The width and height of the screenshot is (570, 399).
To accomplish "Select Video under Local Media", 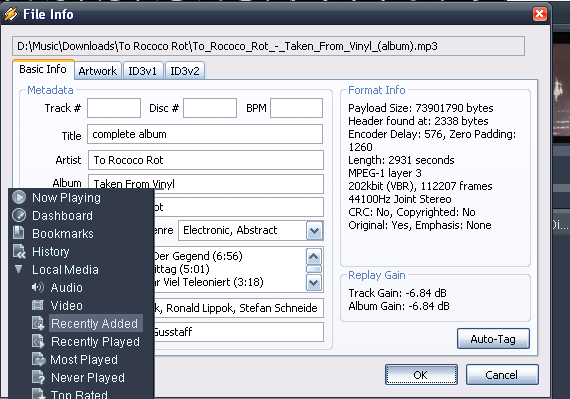I will [x=67, y=306].
